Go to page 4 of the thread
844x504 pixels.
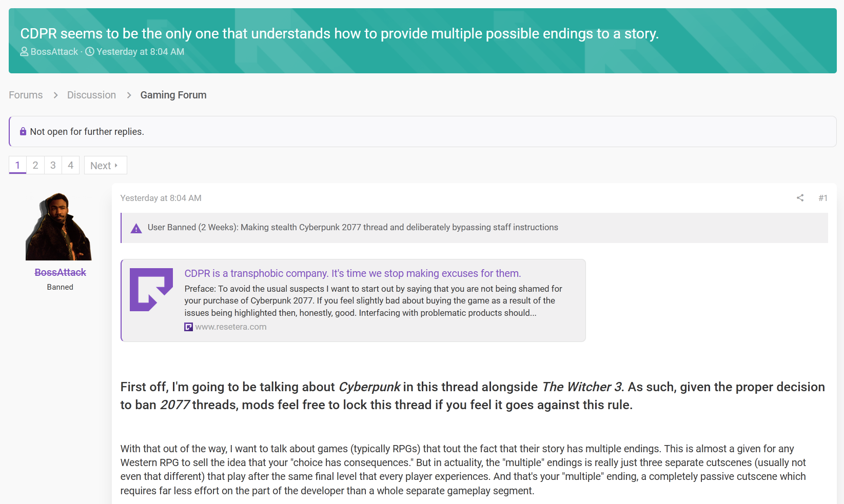71,165
